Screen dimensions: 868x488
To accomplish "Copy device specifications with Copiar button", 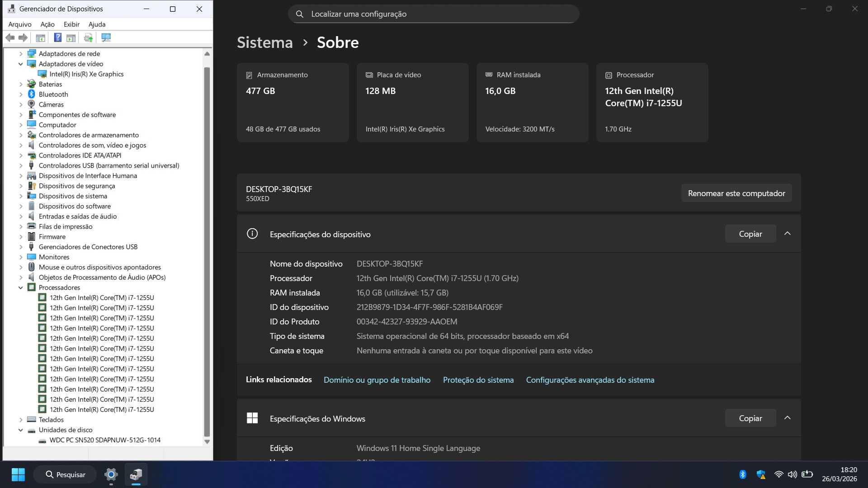I will pos(750,234).
